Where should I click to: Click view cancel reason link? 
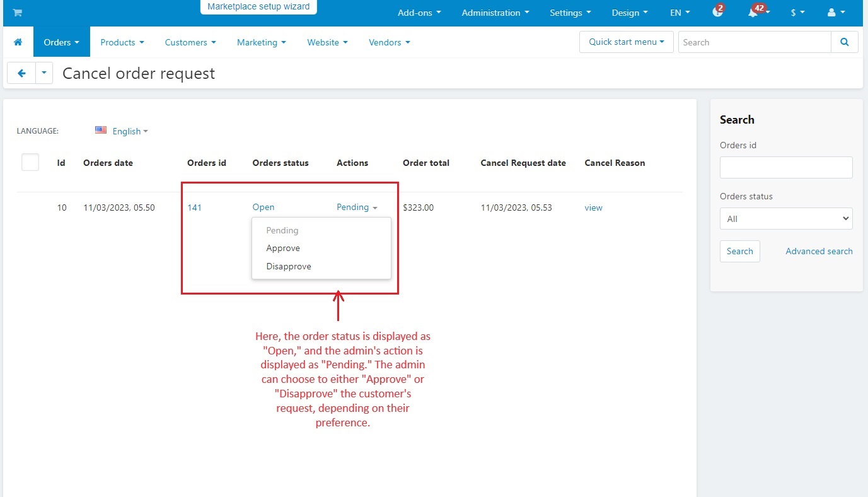click(593, 208)
